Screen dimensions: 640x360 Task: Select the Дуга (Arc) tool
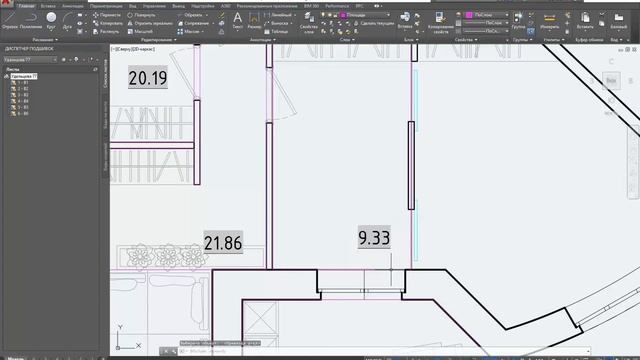67,20
